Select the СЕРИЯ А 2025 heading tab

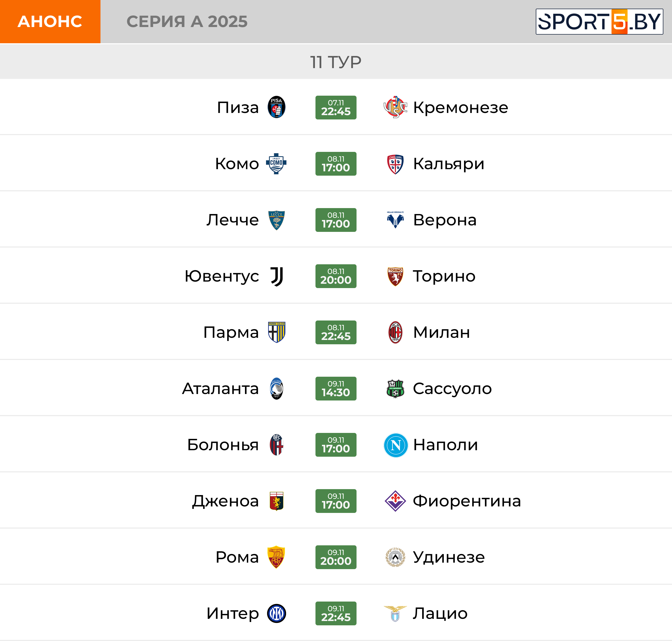[x=187, y=22]
